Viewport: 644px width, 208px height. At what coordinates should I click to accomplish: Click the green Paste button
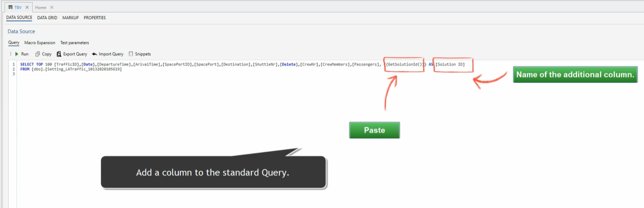click(x=374, y=130)
